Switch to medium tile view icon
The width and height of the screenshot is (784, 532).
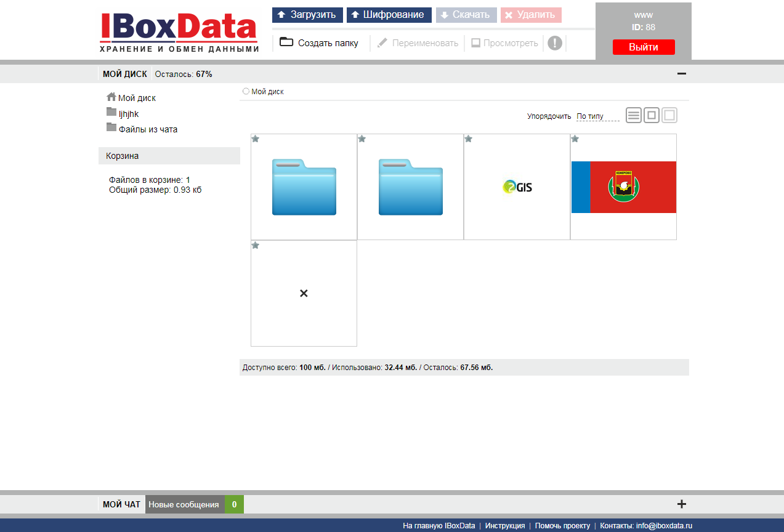pos(652,115)
